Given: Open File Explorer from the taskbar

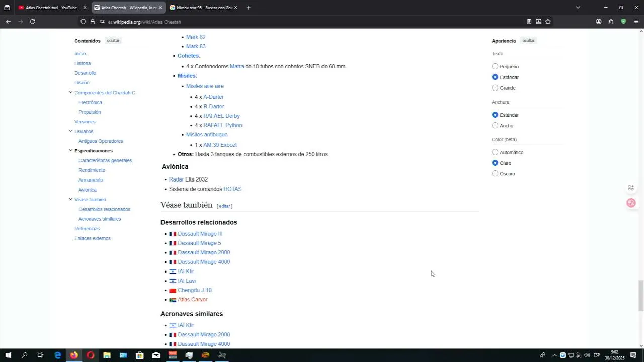Looking at the screenshot, I should point(107,355).
